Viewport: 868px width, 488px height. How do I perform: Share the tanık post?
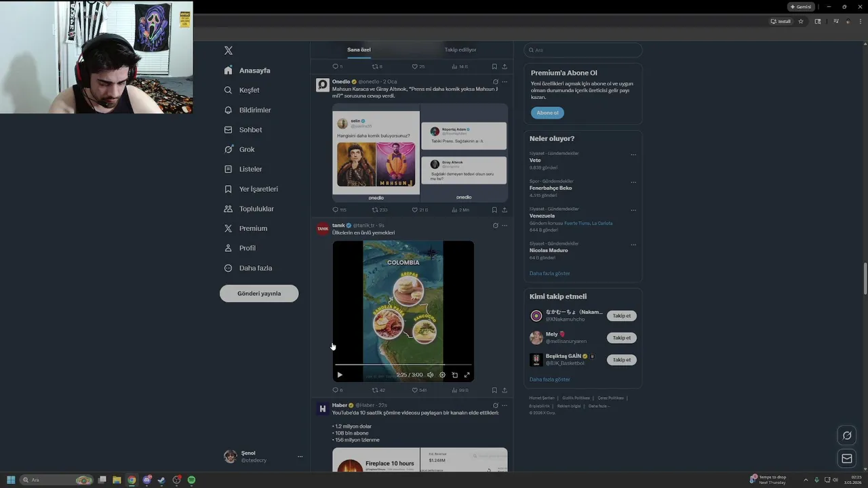[505, 390]
